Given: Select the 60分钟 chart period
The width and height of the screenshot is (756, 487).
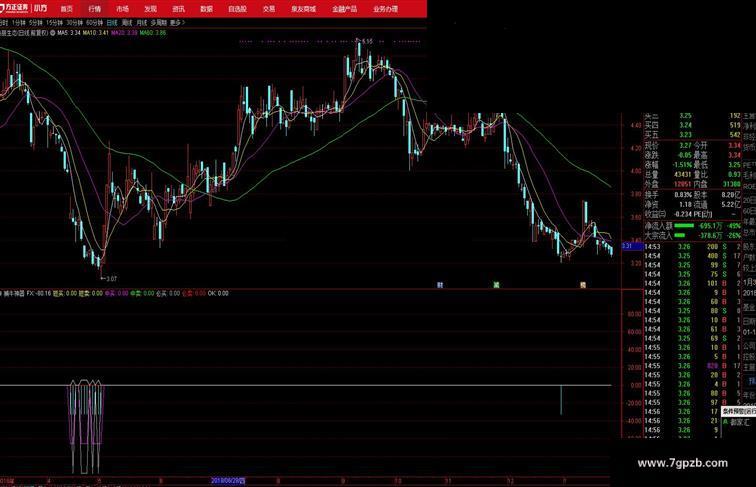Looking at the screenshot, I should [94, 23].
